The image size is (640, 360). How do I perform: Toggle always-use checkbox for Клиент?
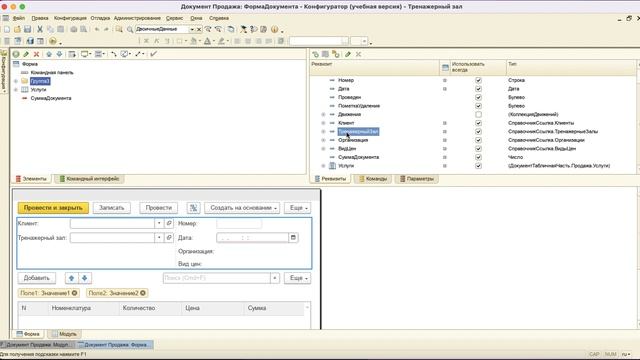pyautogui.click(x=478, y=123)
